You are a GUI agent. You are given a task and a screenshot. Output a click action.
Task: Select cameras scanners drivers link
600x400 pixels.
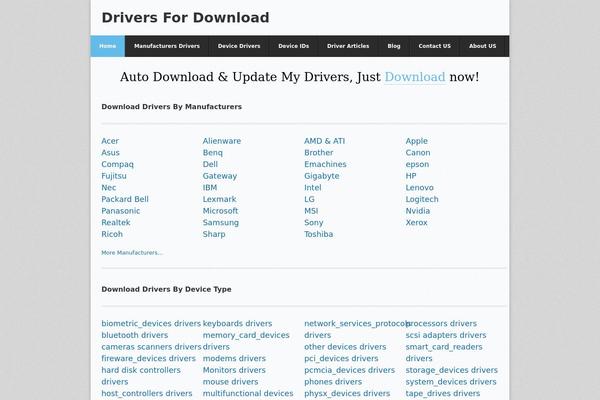coord(151,347)
